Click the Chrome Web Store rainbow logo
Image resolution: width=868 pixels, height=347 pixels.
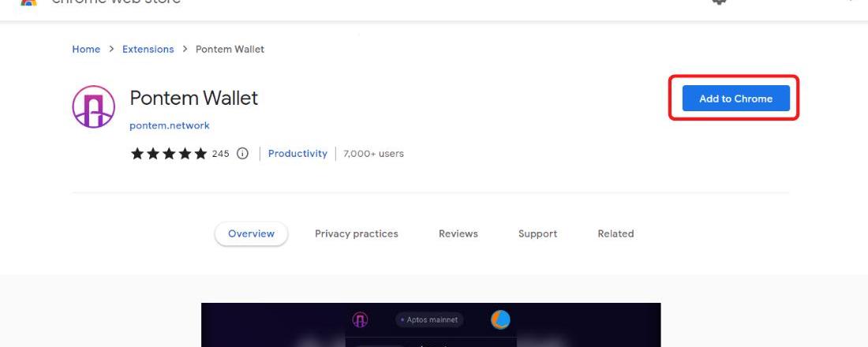[x=28, y=2]
